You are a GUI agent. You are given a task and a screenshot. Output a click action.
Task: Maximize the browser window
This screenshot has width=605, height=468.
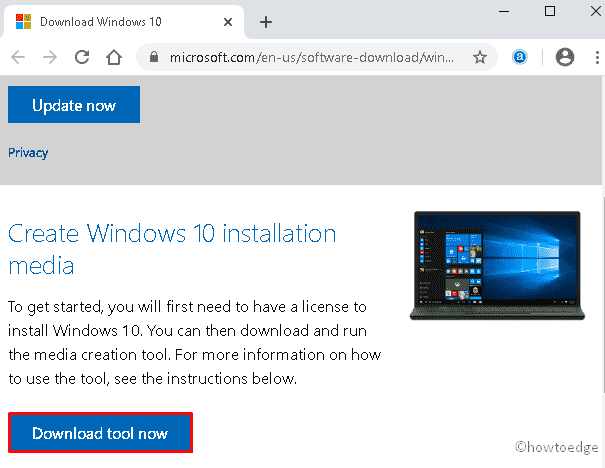549,11
